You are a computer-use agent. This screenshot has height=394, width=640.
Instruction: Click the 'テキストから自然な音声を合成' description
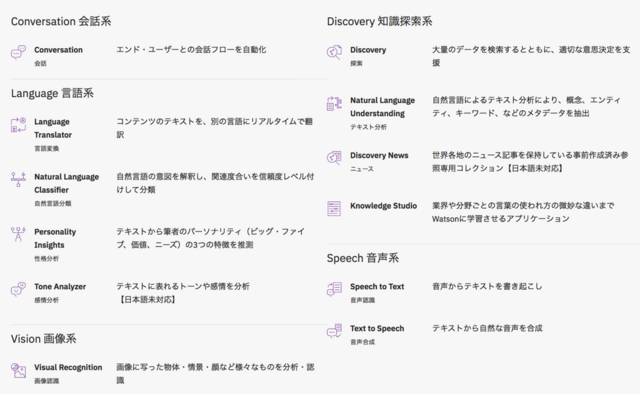[487, 328]
